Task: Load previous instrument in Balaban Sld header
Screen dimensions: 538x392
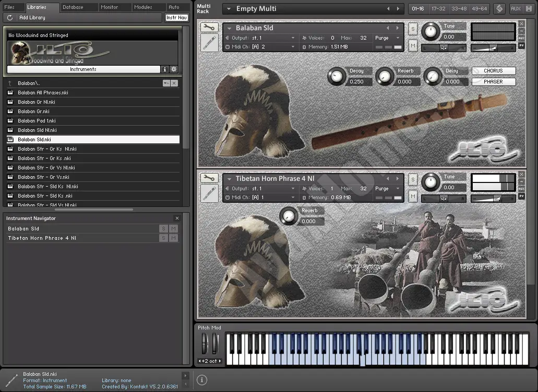Action: click(388, 28)
